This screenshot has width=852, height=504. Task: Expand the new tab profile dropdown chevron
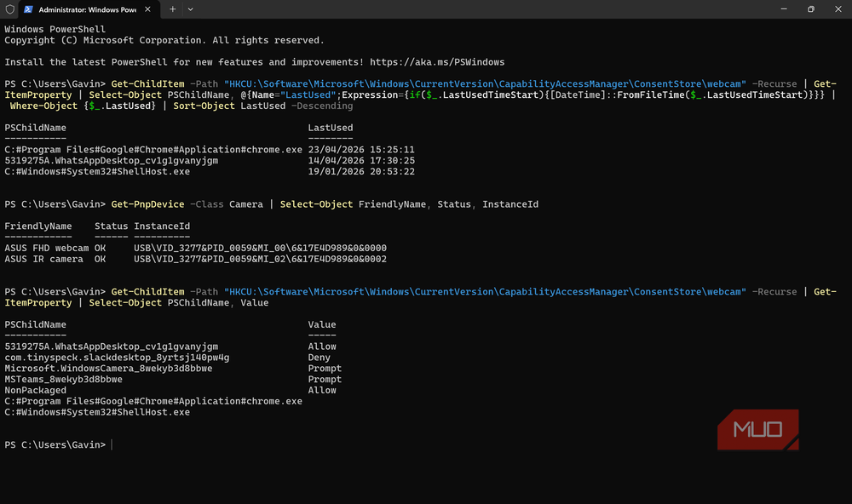[190, 9]
